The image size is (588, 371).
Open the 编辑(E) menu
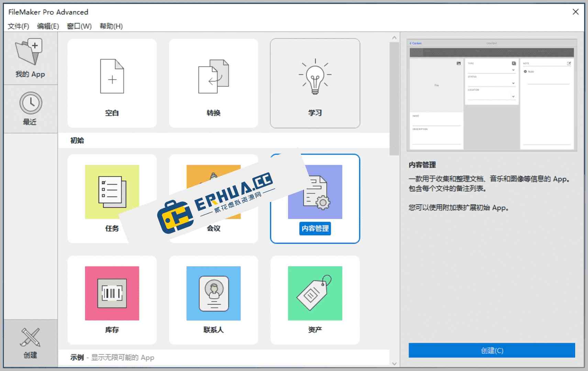(x=48, y=26)
